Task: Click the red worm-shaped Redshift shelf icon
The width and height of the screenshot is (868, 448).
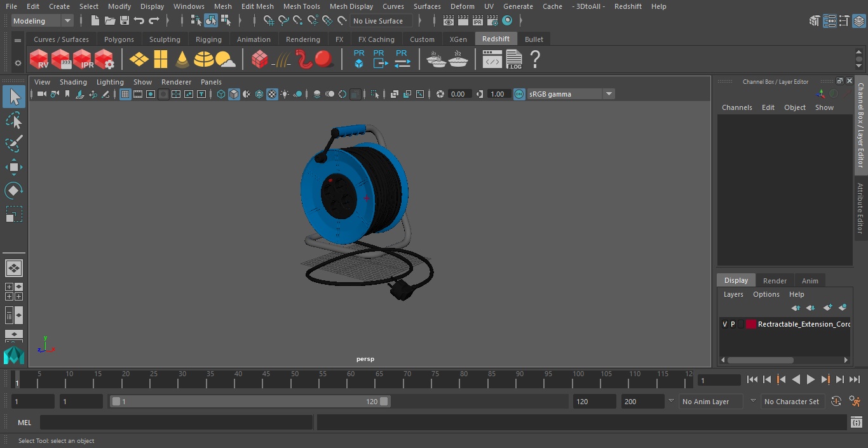Action: click(x=304, y=60)
